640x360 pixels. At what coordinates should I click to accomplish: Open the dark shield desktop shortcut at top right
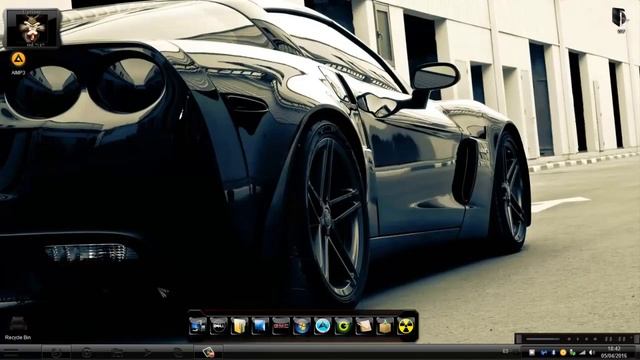(x=619, y=20)
